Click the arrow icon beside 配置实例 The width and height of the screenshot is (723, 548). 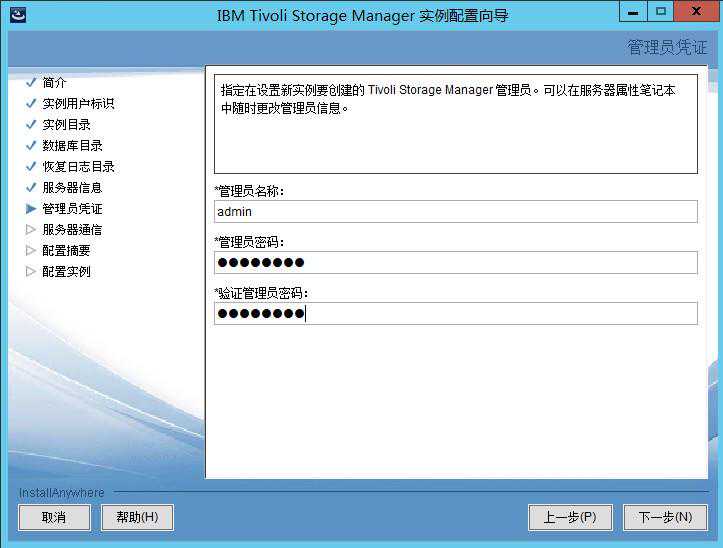pos(31,272)
